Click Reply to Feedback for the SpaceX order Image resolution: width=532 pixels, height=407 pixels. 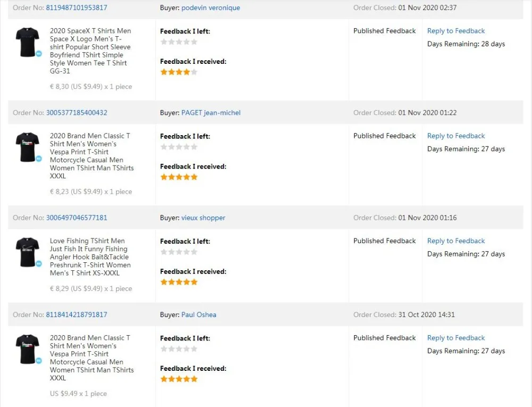(x=456, y=31)
